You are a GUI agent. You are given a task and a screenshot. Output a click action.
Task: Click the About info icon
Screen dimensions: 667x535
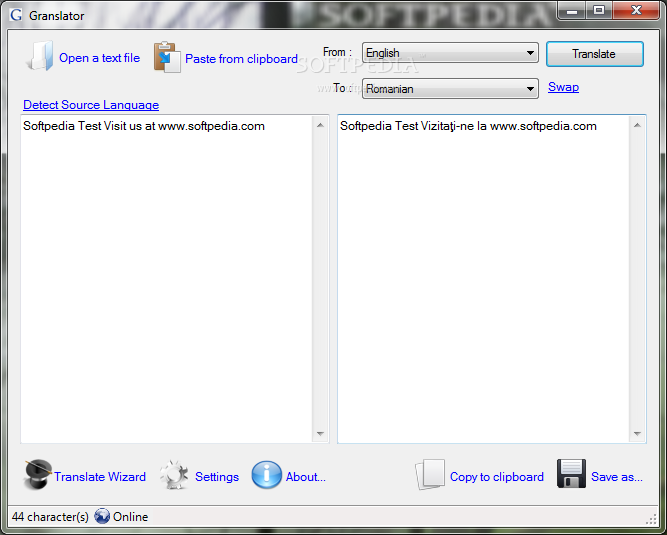click(267, 475)
